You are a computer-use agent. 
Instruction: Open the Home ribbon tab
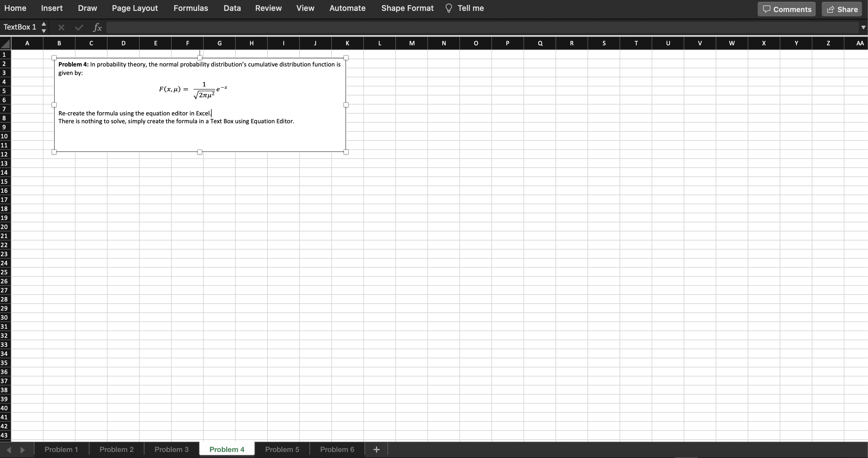pos(15,8)
